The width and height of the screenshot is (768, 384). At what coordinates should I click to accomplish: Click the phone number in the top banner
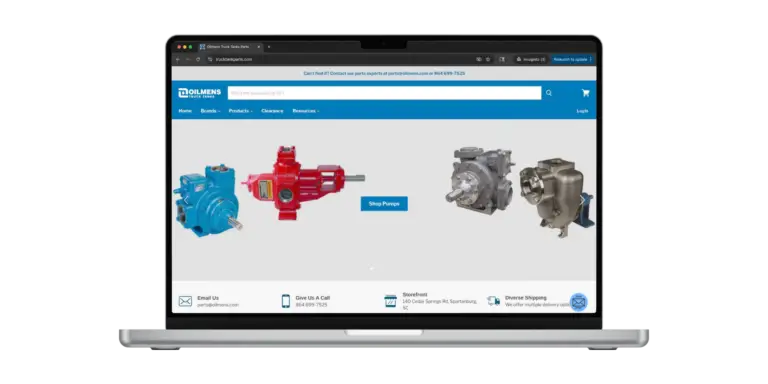pos(450,73)
